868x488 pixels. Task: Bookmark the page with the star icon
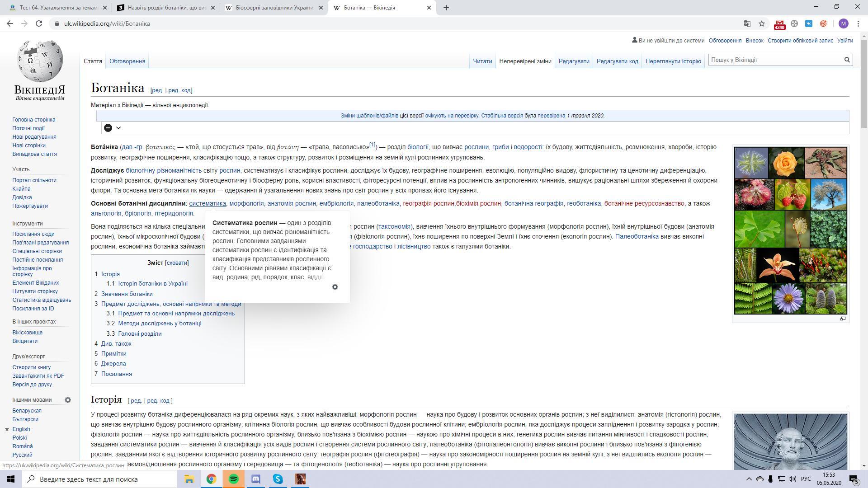coord(762,23)
